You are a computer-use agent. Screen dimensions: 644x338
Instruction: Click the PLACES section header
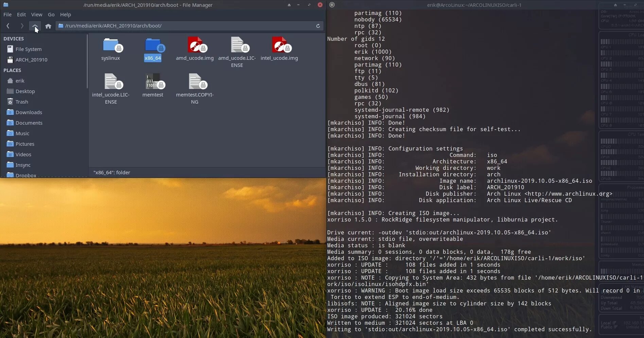point(12,70)
